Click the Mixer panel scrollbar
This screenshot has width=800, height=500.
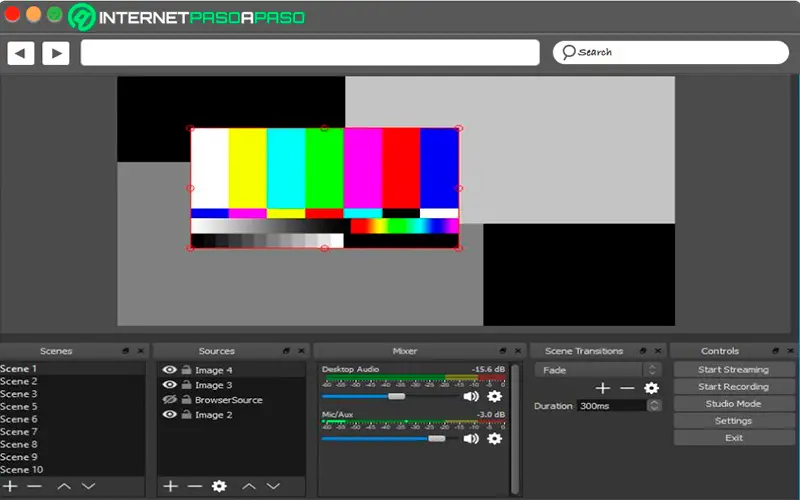tap(515, 429)
